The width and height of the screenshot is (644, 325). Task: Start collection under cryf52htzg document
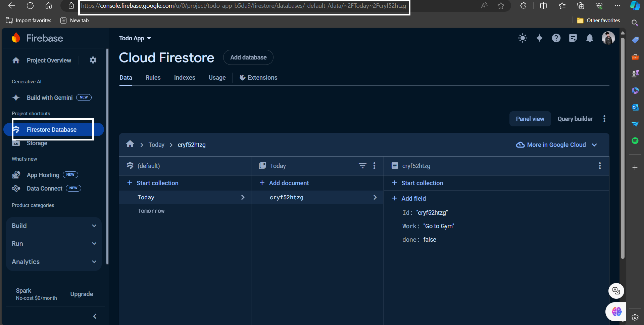[x=417, y=183]
